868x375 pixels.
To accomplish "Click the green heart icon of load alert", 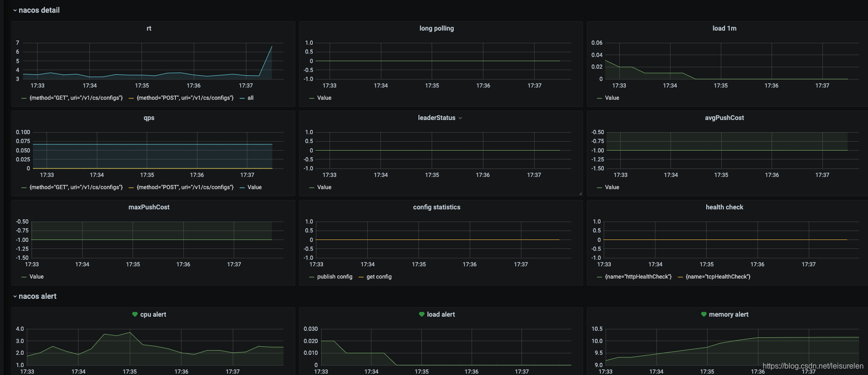I will [422, 314].
